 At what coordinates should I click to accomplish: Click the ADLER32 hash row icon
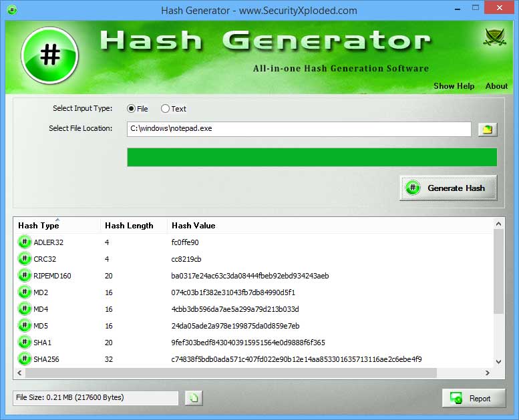25,242
